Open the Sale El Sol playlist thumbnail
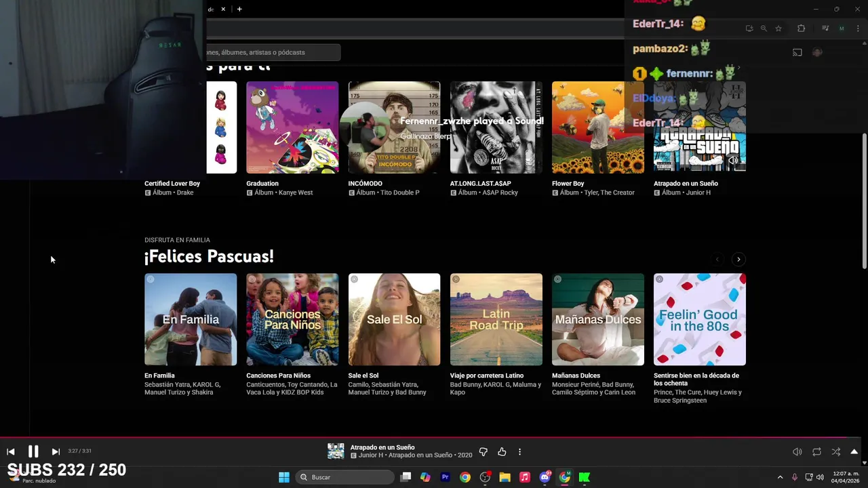This screenshot has height=488, width=868. coord(394,319)
